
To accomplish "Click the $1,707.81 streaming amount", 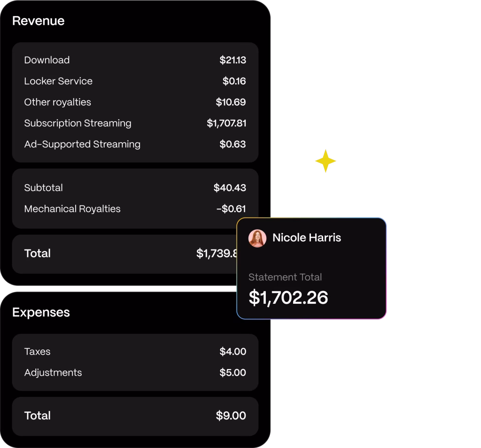I will [226, 124].
